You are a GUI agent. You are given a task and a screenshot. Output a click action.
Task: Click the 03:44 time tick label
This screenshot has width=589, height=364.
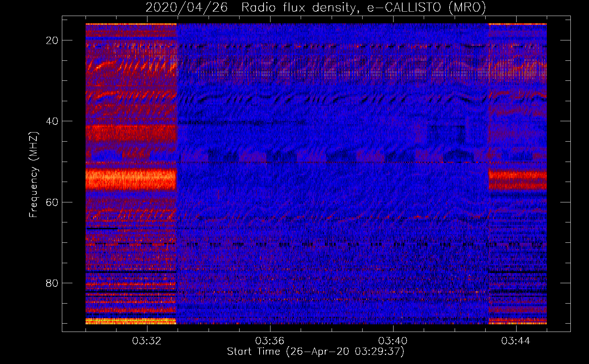[x=516, y=341]
